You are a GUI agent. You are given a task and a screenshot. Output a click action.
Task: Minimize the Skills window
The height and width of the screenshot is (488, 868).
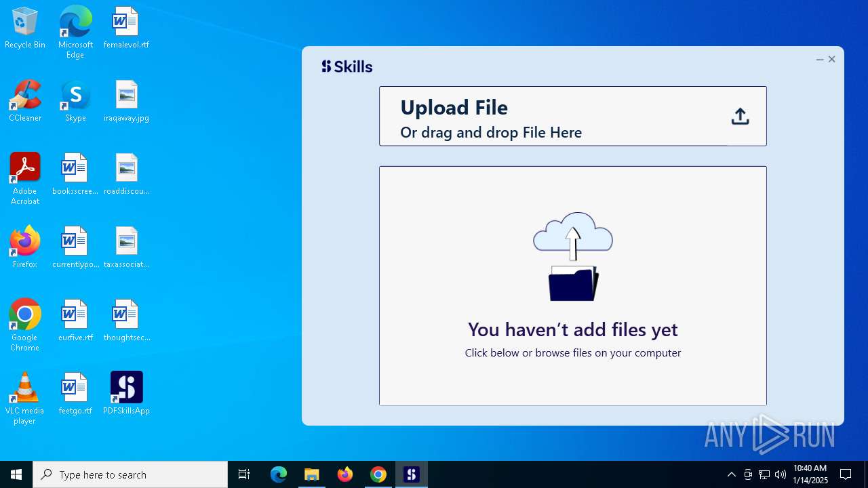point(820,60)
